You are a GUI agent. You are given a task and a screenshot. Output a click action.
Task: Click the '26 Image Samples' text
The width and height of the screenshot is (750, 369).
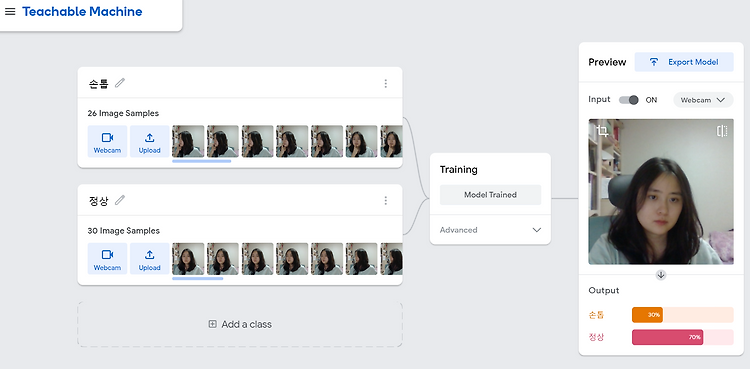pyautogui.click(x=123, y=113)
